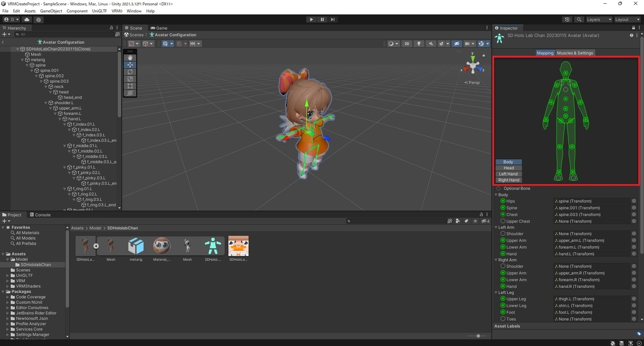This screenshot has height=346, width=644.
Task: Toggle the Inspector lock
Action: click(x=633, y=28)
